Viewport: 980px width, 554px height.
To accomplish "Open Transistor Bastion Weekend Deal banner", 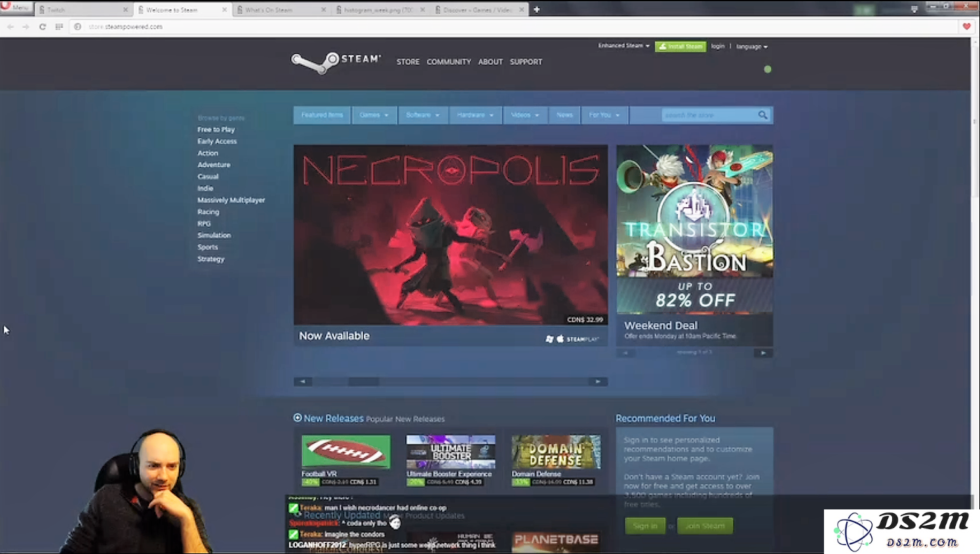I will (694, 229).
